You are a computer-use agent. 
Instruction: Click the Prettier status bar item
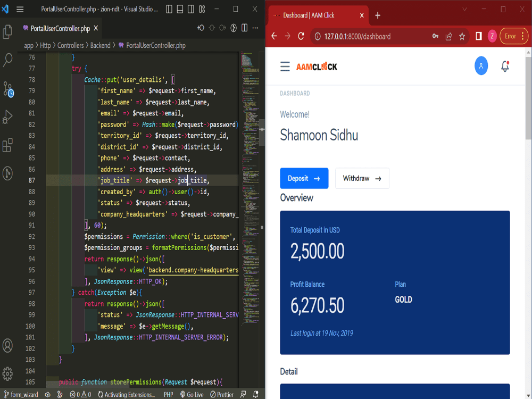[x=221, y=395]
